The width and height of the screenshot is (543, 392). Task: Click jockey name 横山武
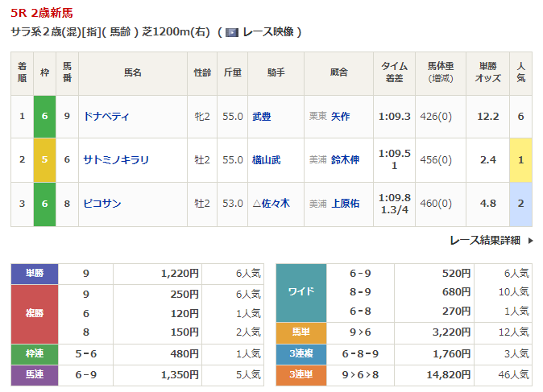click(x=266, y=160)
